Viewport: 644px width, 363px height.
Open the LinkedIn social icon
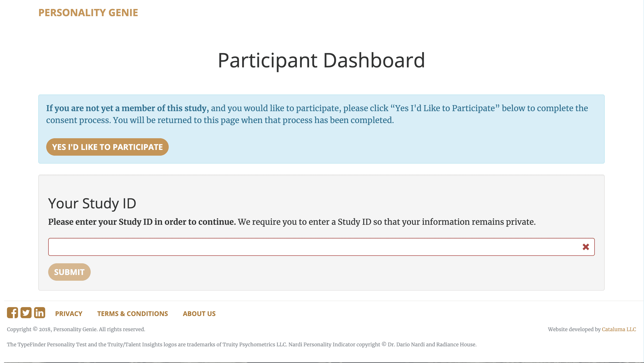tap(40, 313)
